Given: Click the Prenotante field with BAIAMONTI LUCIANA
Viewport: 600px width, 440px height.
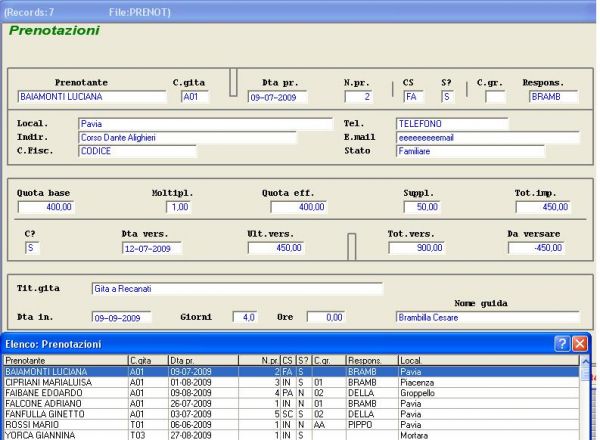Looking at the screenshot, I should pyautogui.click(x=92, y=97).
